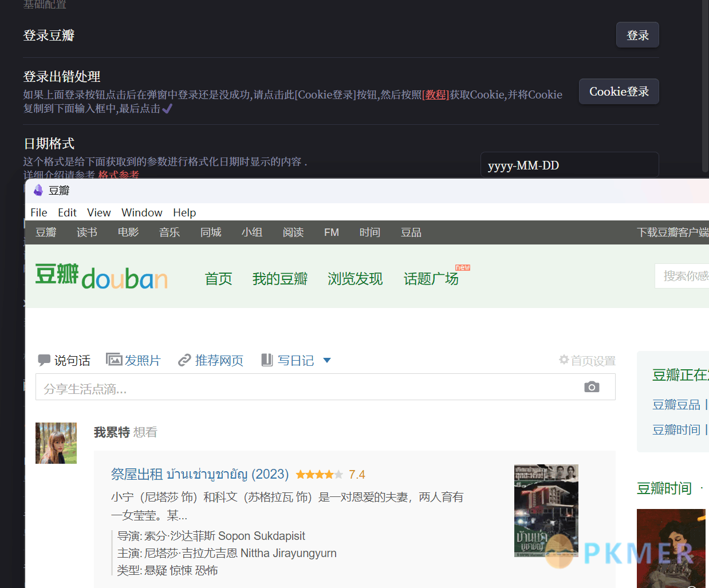Click the camera icon in the share box
Image resolution: width=709 pixels, height=588 pixels.
pyautogui.click(x=592, y=387)
